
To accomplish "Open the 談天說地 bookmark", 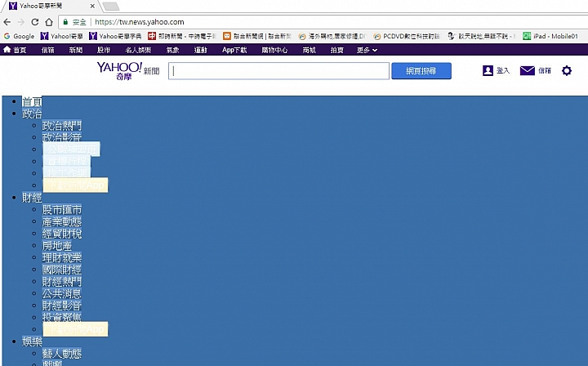I will point(482,36).
